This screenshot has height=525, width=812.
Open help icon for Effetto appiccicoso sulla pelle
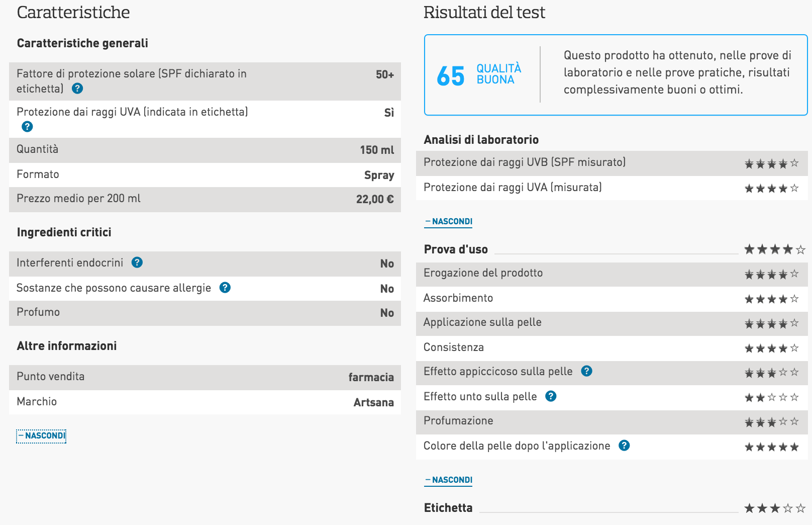[x=586, y=371]
